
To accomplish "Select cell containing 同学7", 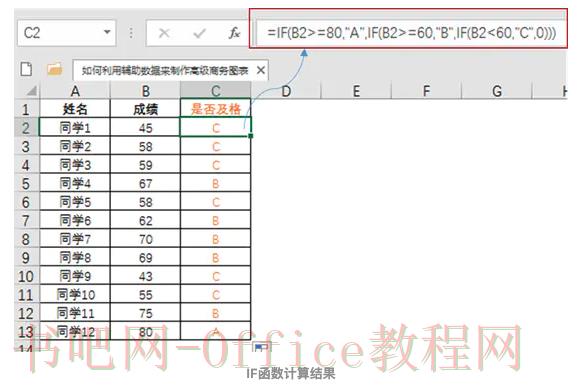I will coord(75,239).
